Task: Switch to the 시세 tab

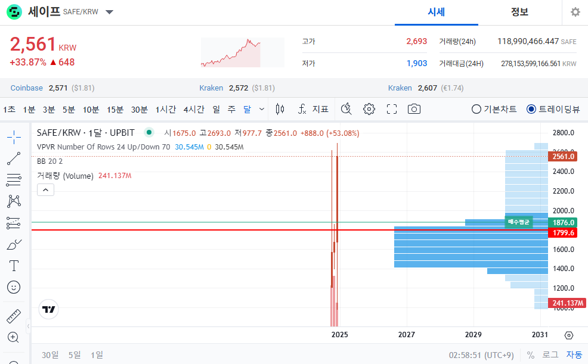Action: point(436,12)
